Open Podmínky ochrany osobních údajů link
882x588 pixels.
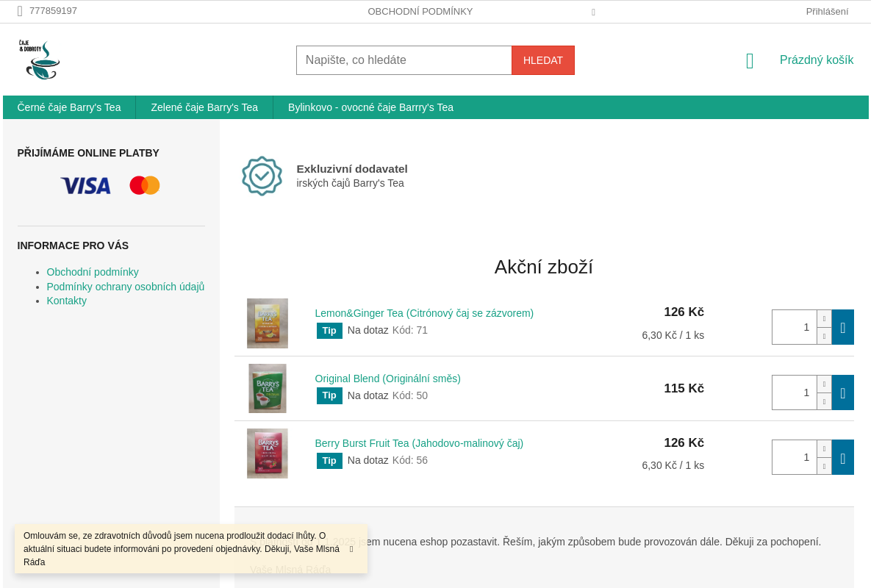click(x=126, y=287)
